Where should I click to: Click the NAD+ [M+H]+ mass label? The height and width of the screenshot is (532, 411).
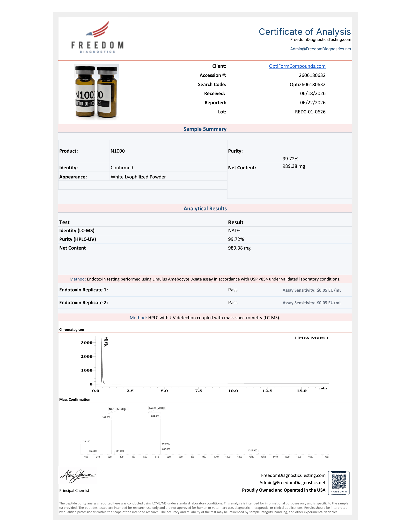(x=157, y=408)
